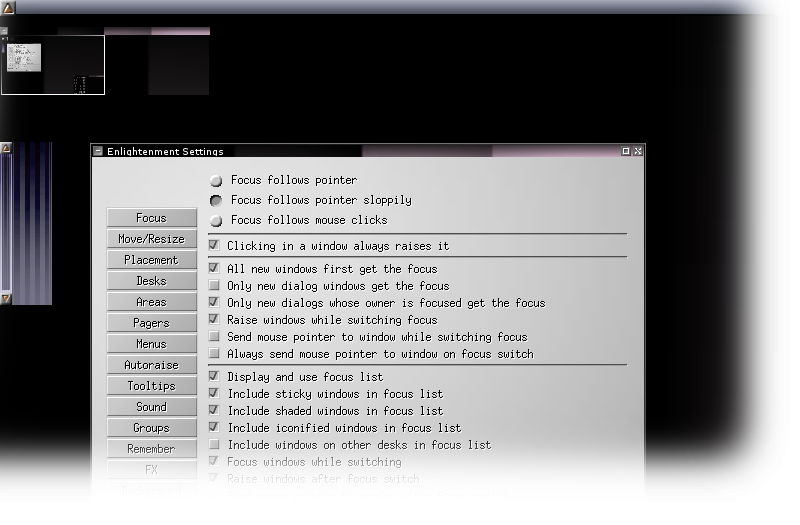Open the FX settings page

coord(152,469)
